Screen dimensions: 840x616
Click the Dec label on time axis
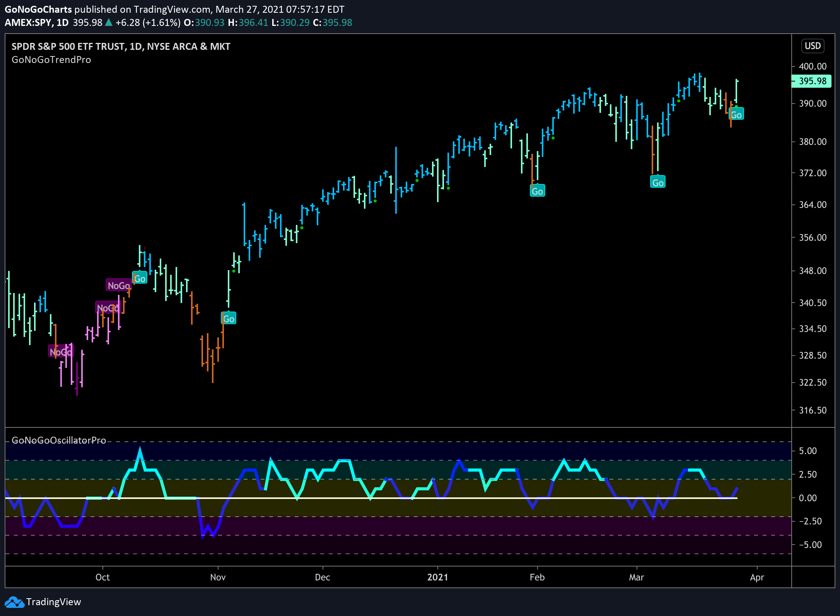[x=323, y=577]
